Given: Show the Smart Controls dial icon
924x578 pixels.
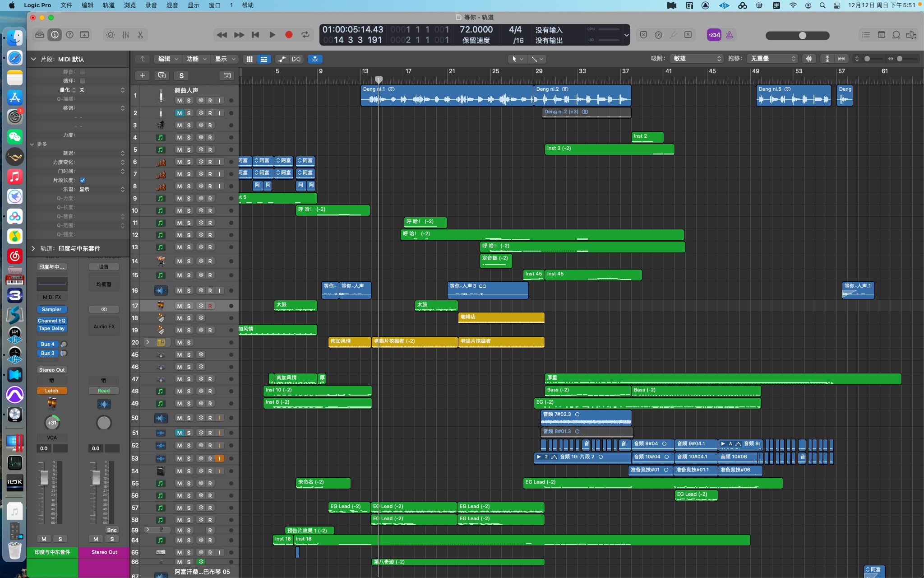Looking at the screenshot, I should point(111,35).
